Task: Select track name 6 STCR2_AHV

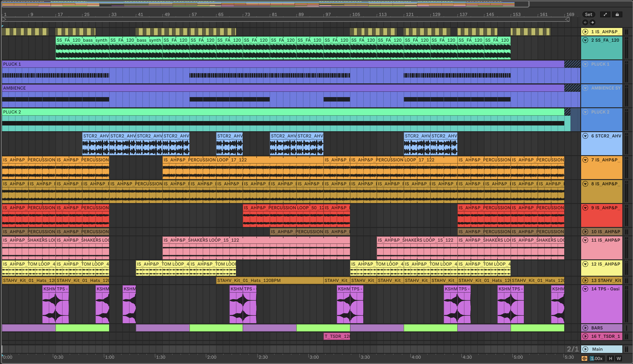Action: pos(606,136)
